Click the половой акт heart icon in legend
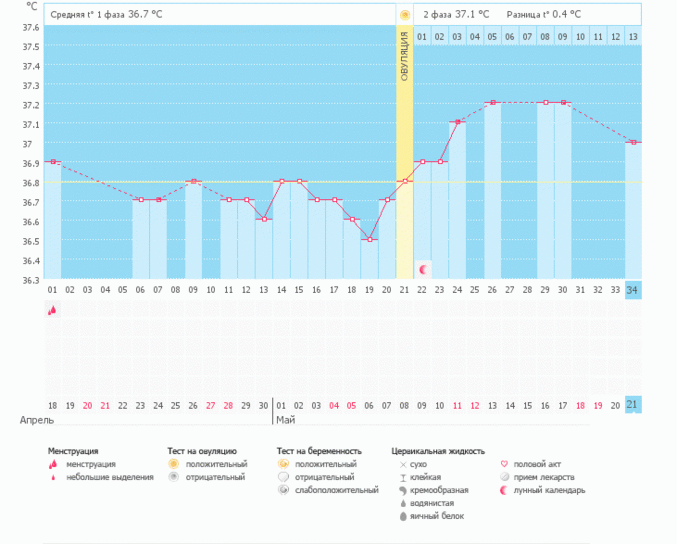Screen dimensions: 677x544 [505, 465]
